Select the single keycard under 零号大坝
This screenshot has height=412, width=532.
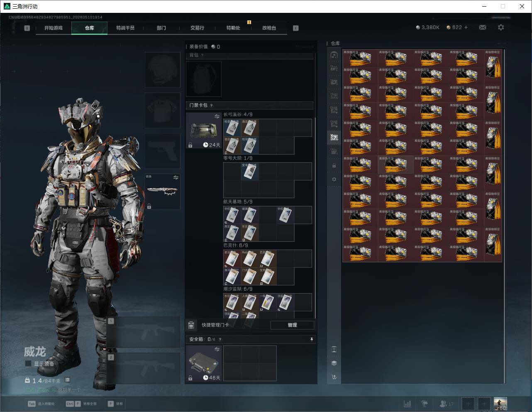click(250, 172)
